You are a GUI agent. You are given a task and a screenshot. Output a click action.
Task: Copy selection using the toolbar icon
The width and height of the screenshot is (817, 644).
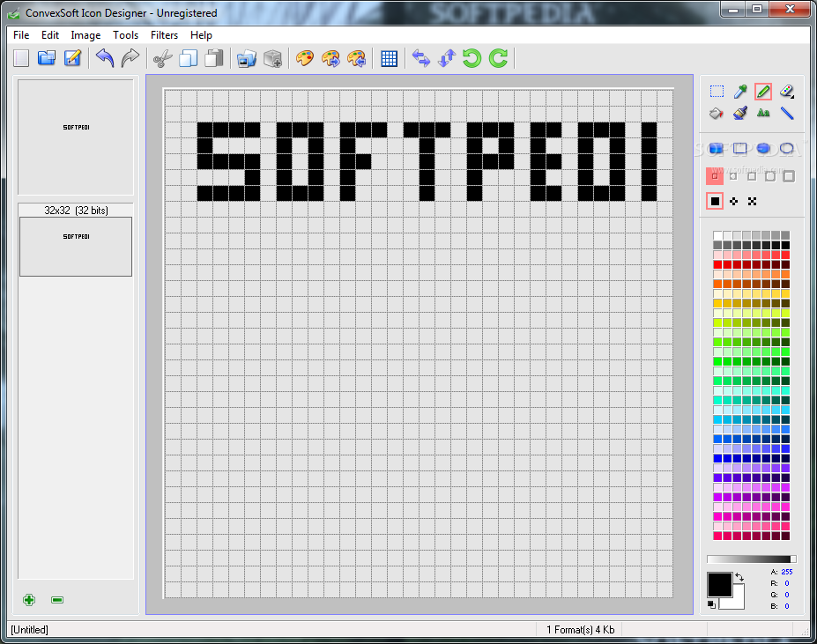pyautogui.click(x=188, y=58)
